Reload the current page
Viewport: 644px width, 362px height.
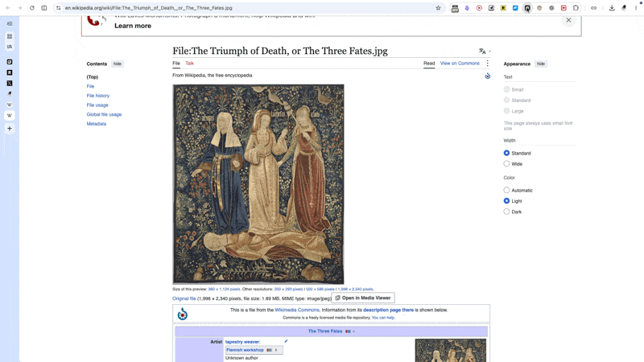click(x=32, y=8)
